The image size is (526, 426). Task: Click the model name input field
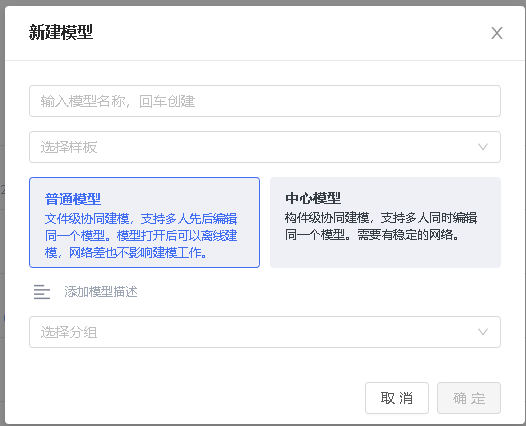[x=265, y=101]
